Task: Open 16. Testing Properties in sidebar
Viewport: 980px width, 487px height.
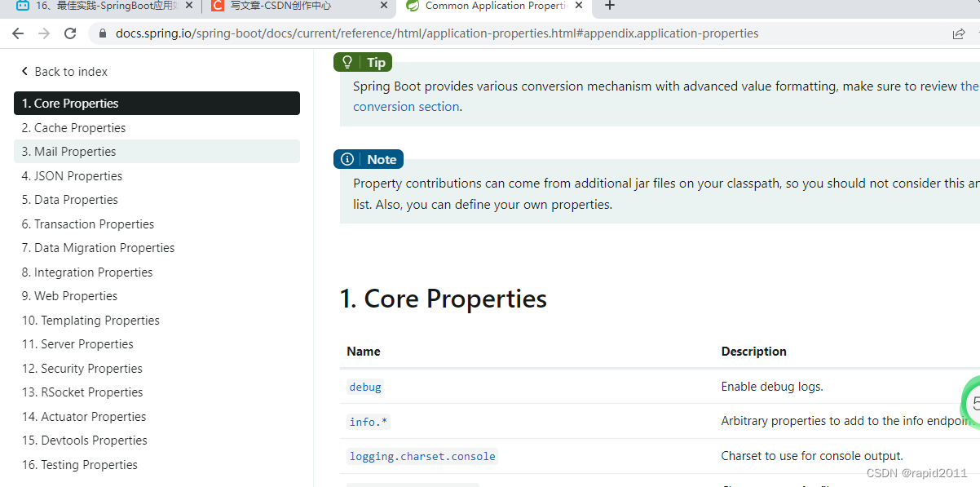Action: click(x=157, y=465)
